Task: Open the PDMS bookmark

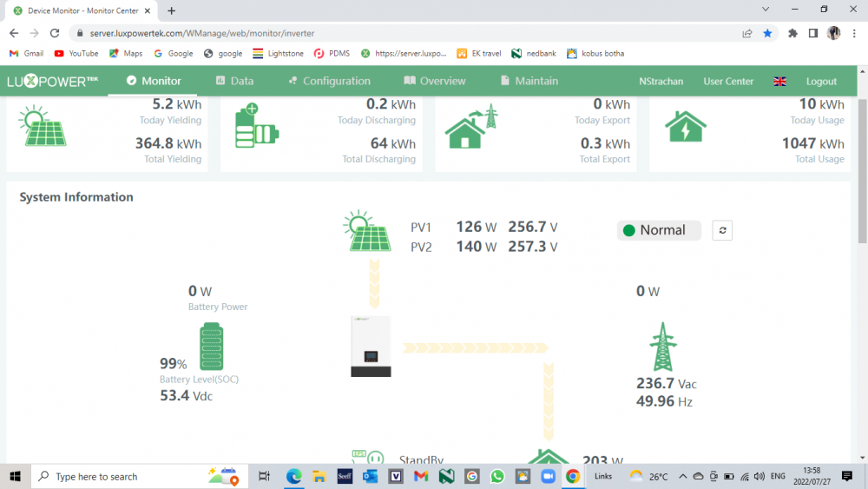Action: (x=332, y=54)
